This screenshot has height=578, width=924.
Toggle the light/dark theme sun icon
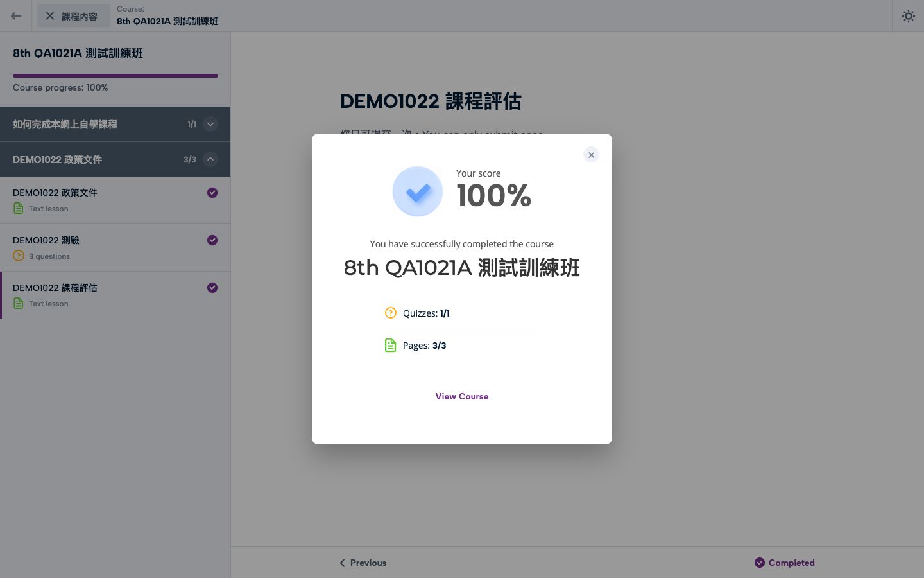point(908,16)
